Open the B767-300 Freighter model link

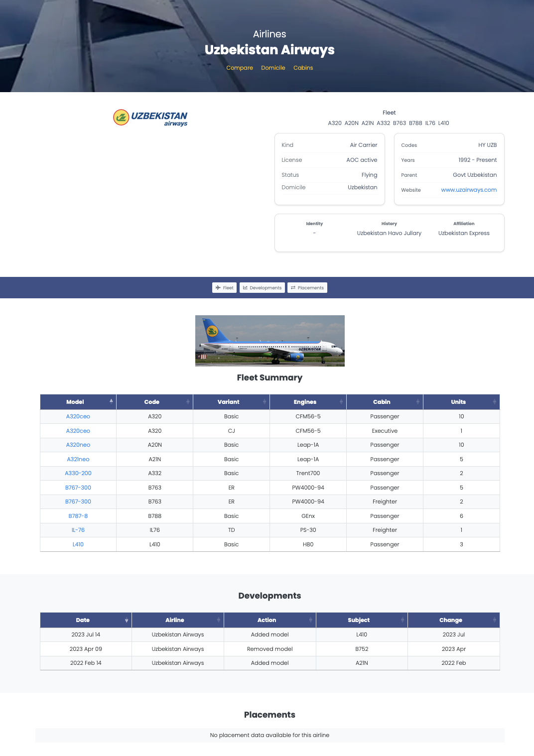[x=78, y=502]
